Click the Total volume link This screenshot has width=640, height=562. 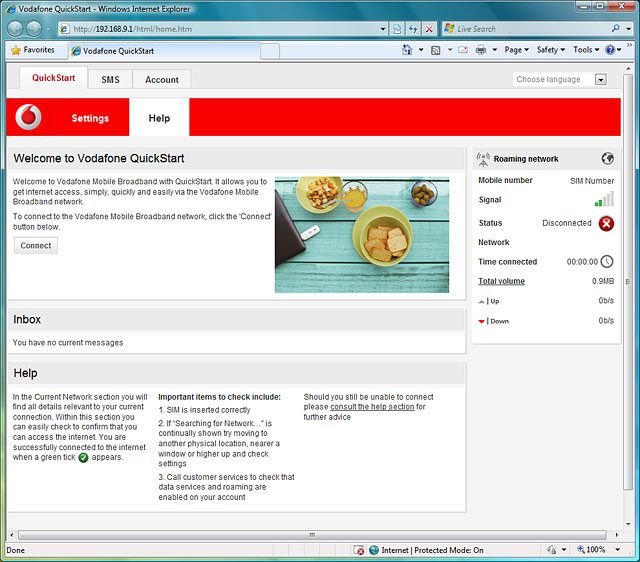[502, 281]
